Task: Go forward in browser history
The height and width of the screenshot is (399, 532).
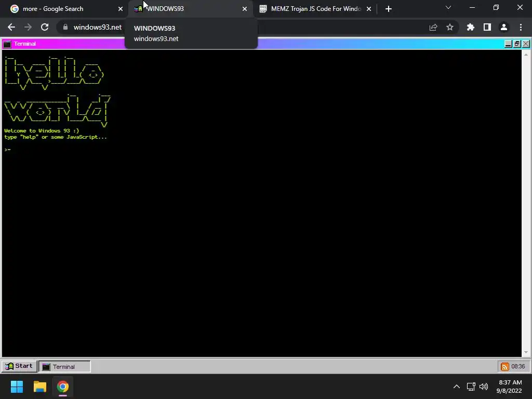Action: pos(28,27)
